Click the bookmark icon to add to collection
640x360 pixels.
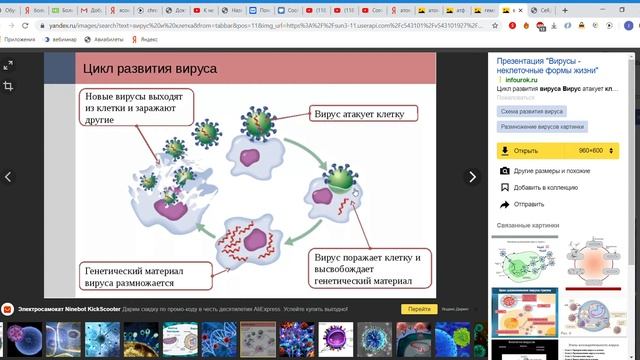[x=505, y=187]
